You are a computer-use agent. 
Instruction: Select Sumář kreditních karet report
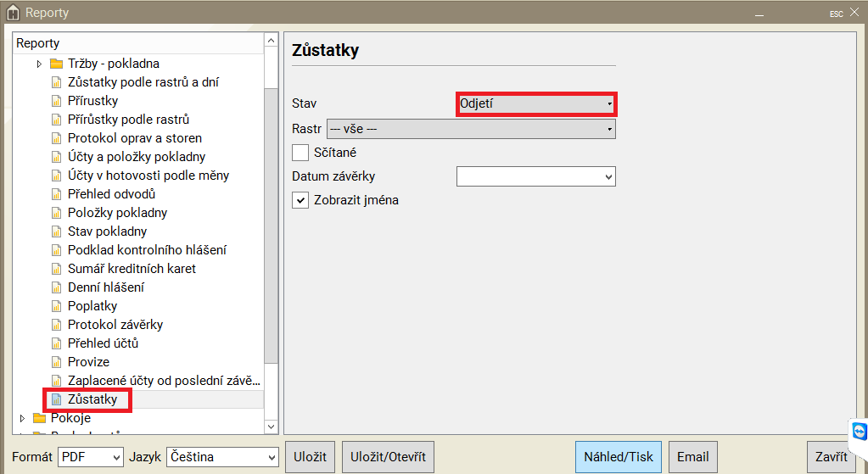tap(132, 269)
